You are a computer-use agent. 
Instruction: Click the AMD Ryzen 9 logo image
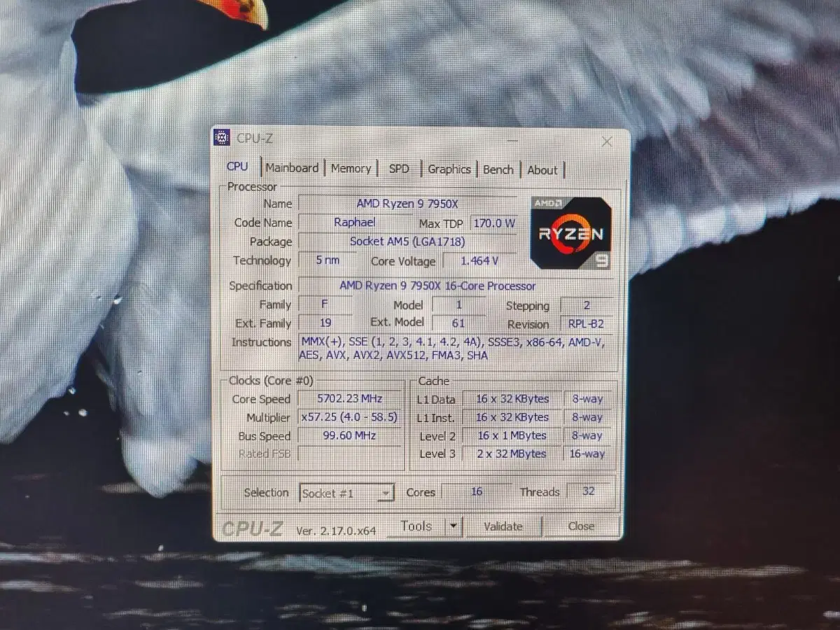click(570, 233)
